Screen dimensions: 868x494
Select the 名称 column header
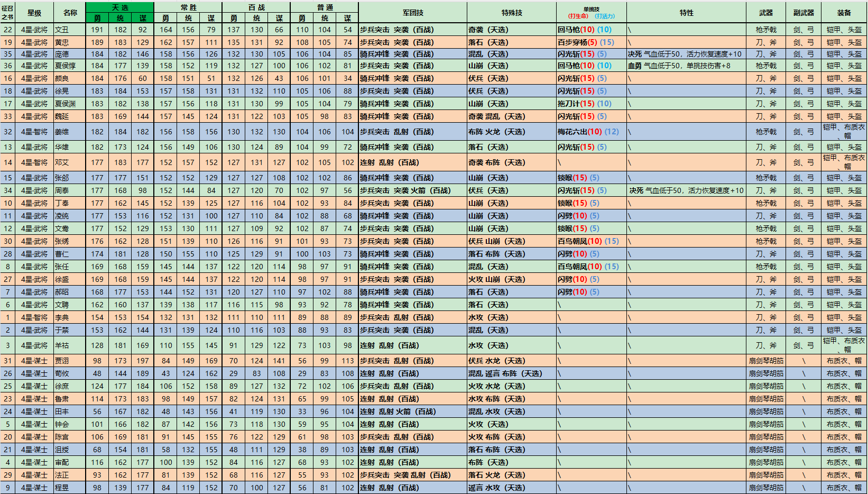70,13
